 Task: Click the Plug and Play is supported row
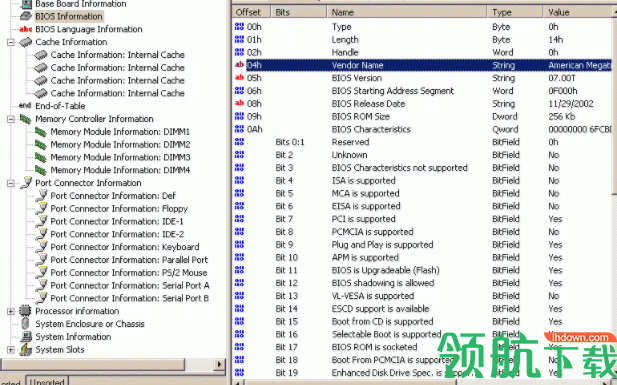click(424, 244)
